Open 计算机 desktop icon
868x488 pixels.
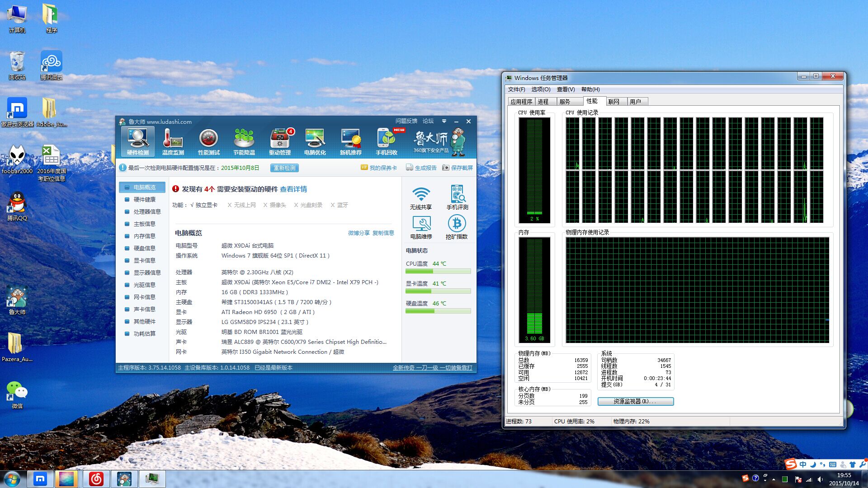pos(17,19)
